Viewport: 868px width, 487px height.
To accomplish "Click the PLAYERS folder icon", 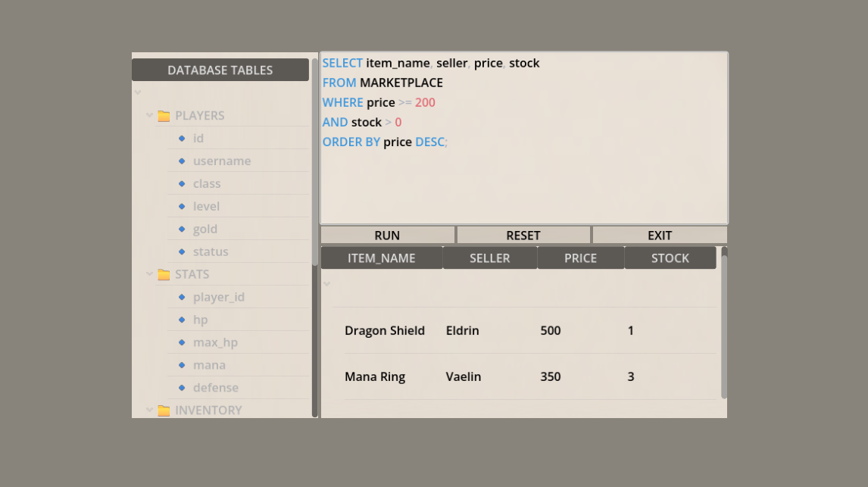I will pos(164,116).
